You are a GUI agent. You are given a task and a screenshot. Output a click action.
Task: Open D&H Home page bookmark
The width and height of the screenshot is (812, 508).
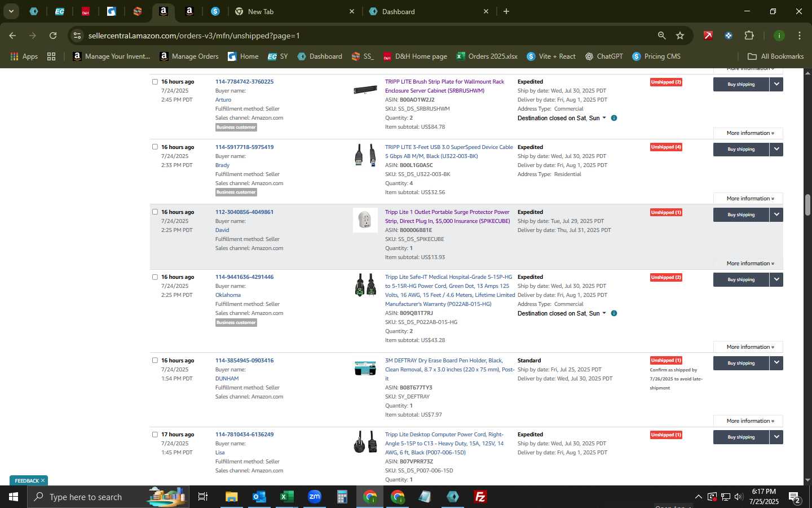(415, 56)
